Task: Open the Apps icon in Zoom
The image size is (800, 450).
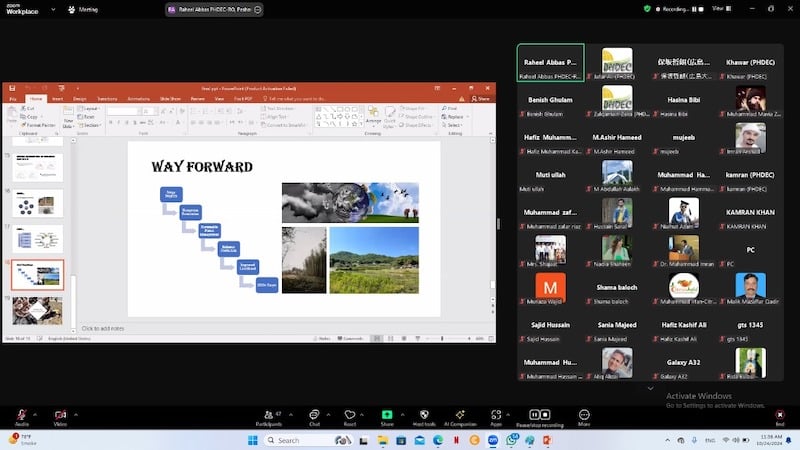Action: click(x=496, y=415)
